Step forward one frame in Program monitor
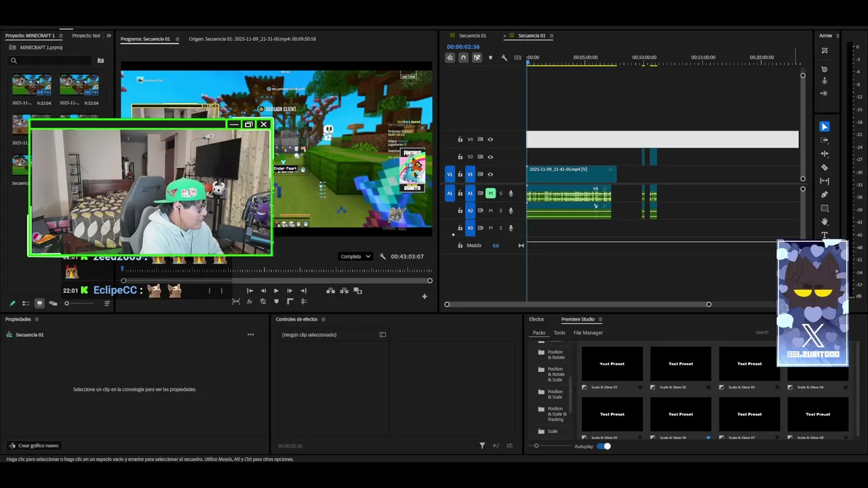 coord(290,291)
